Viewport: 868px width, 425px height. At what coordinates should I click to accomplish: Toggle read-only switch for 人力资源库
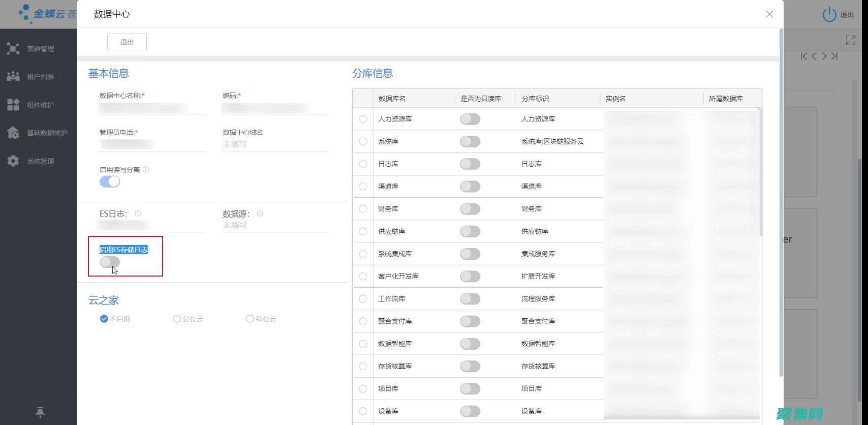point(470,119)
